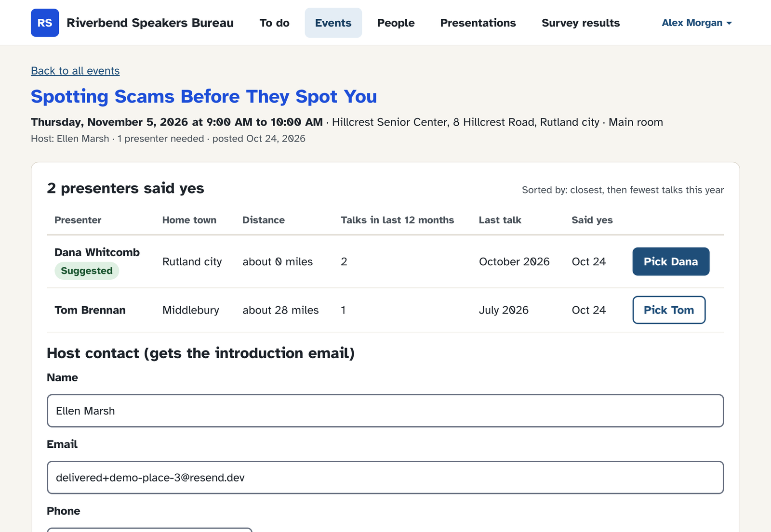The image size is (771, 532).
Task: Click the Host contact section heading
Action: (x=201, y=353)
